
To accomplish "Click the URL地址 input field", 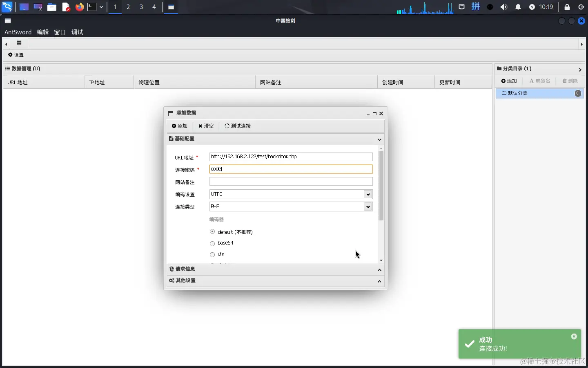I will pyautogui.click(x=291, y=157).
